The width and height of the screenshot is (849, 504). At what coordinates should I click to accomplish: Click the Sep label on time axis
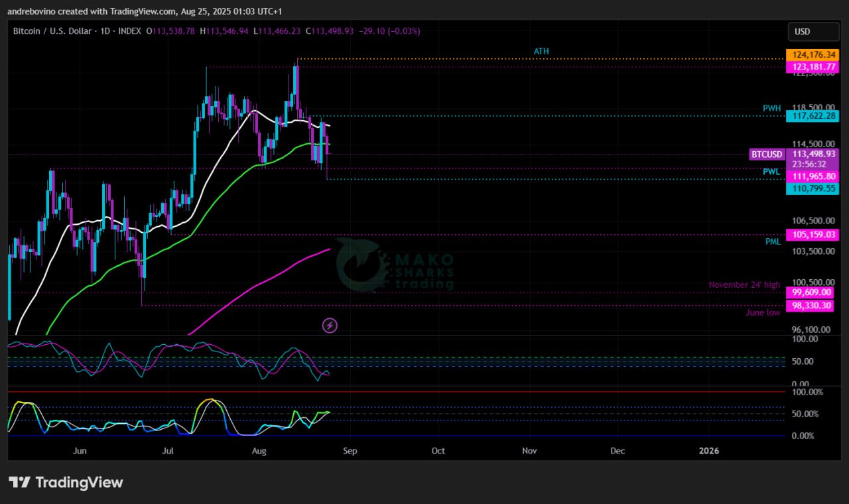(350, 451)
